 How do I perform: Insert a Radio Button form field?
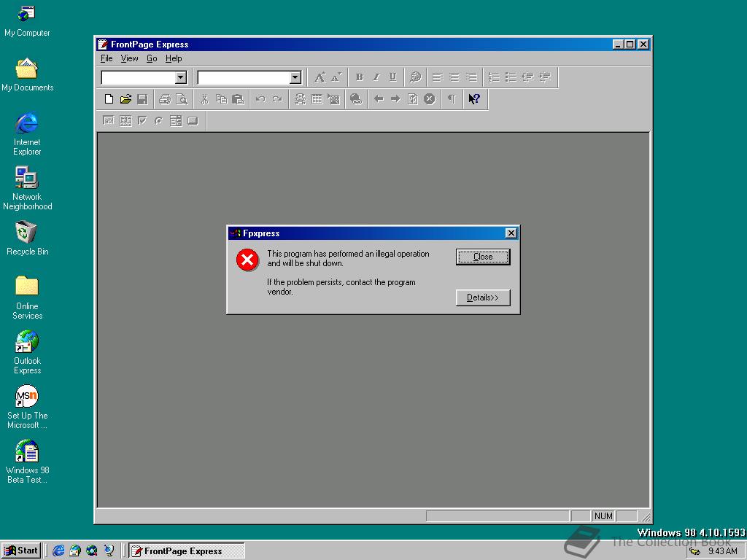[x=158, y=121]
